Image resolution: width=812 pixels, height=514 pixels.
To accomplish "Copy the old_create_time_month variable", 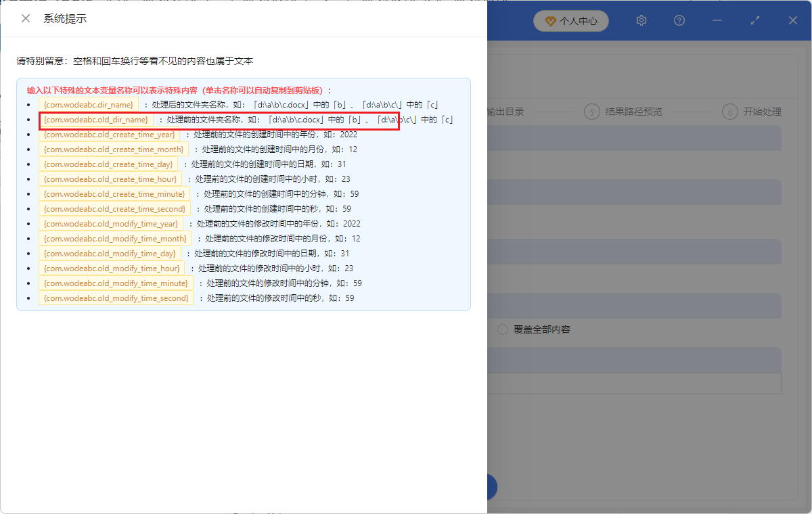I will pyautogui.click(x=114, y=149).
